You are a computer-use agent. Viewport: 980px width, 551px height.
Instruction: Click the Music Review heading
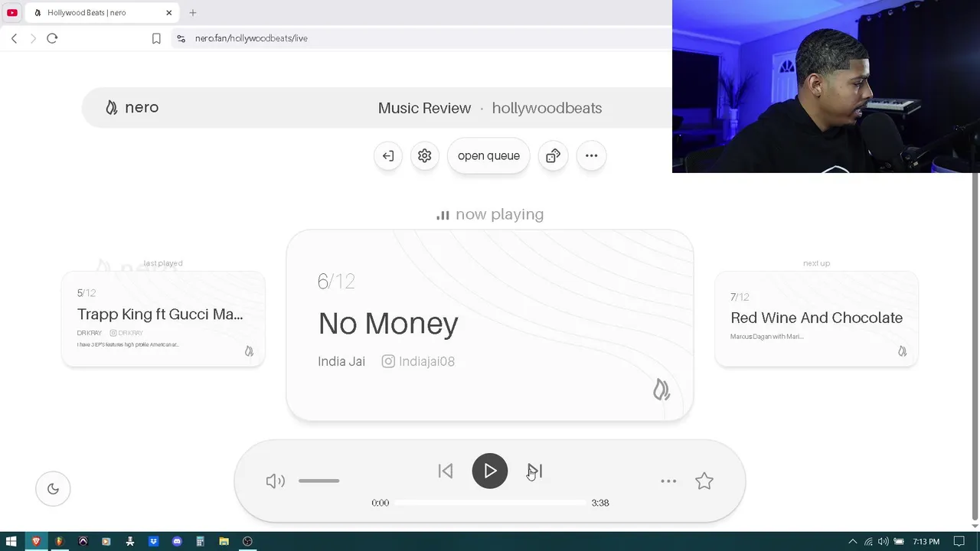(x=424, y=108)
